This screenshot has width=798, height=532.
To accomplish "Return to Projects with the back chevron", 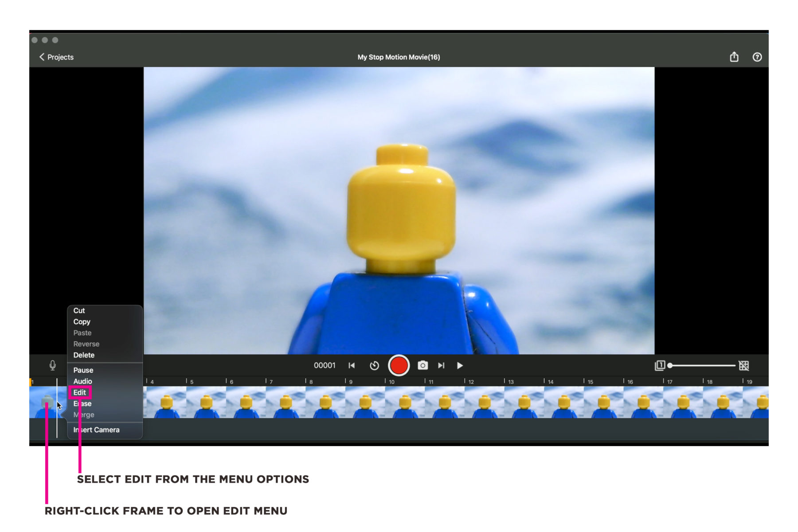I will click(56, 57).
